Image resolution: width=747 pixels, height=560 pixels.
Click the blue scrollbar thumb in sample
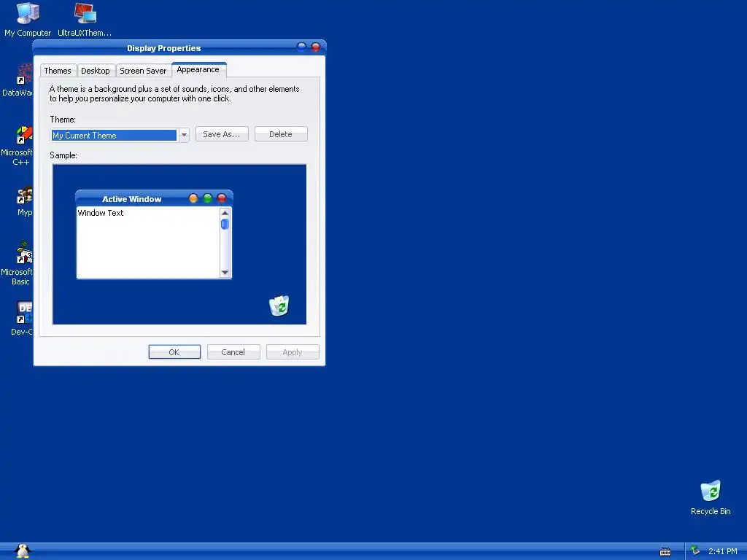click(225, 224)
